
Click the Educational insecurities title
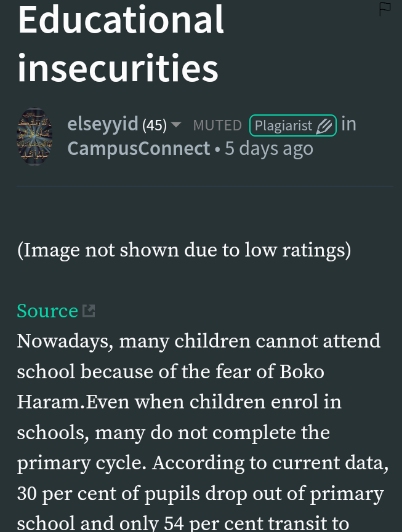[x=121, y=44]
